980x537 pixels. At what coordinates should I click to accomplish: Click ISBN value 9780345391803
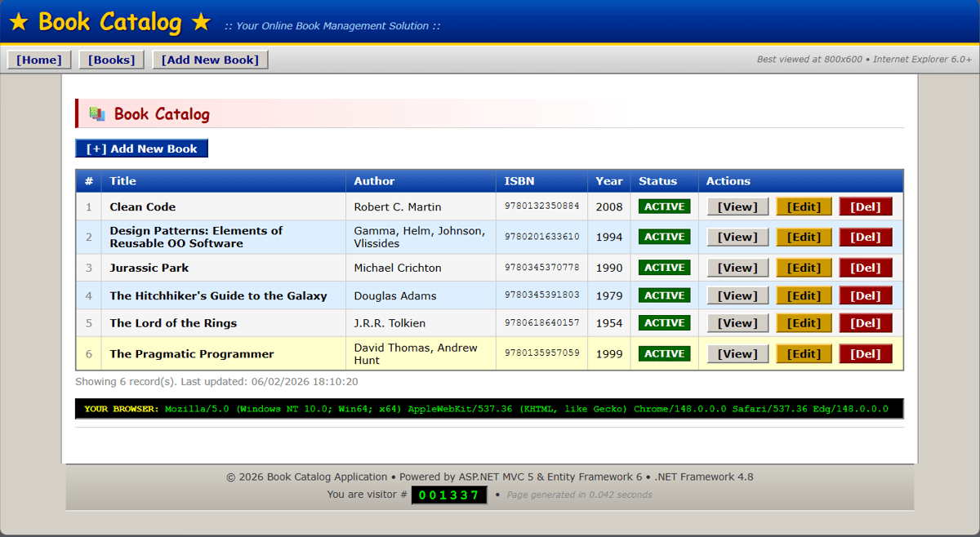542,295
